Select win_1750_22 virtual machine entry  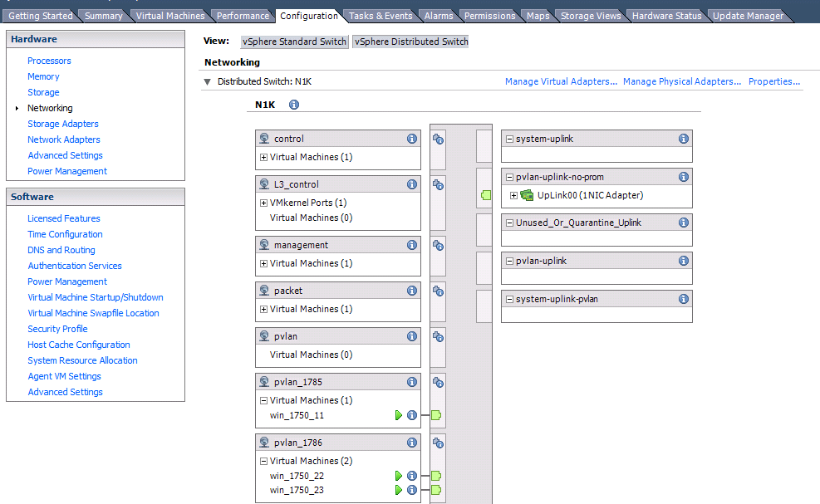coord(297,476)
